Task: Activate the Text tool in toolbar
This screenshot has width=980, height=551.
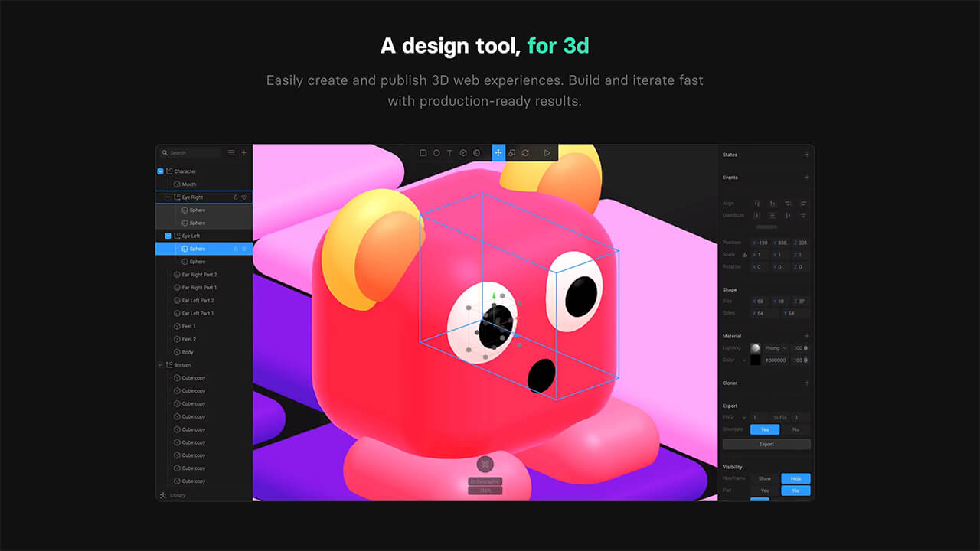Action: tap(449, 153)
